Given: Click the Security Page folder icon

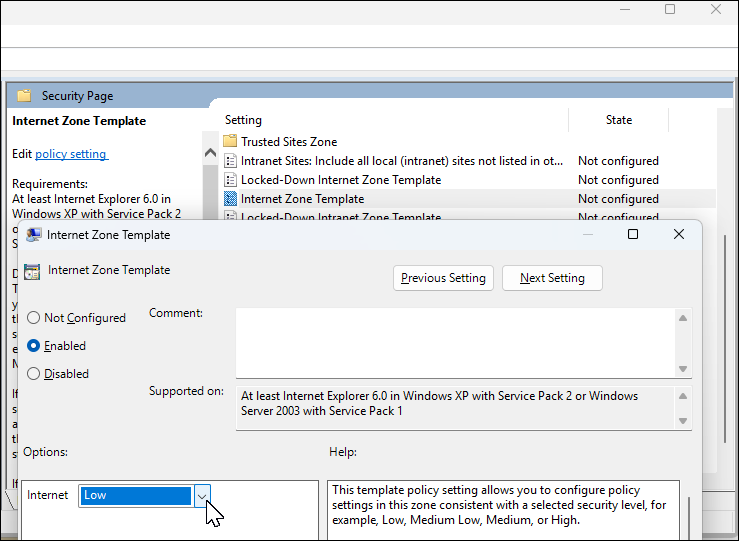Looking at the screenshot, I should coord(24,96).
